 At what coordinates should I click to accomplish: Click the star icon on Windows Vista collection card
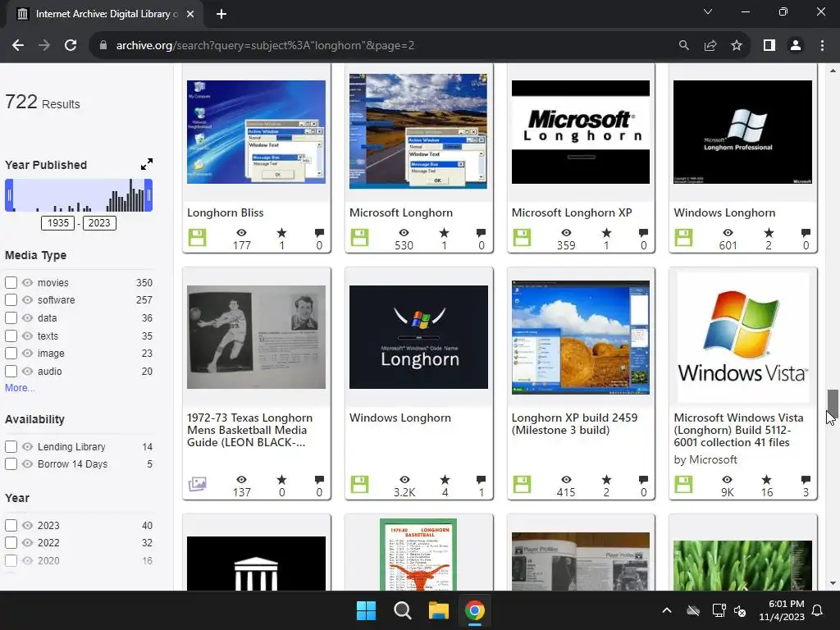(767, 479)
